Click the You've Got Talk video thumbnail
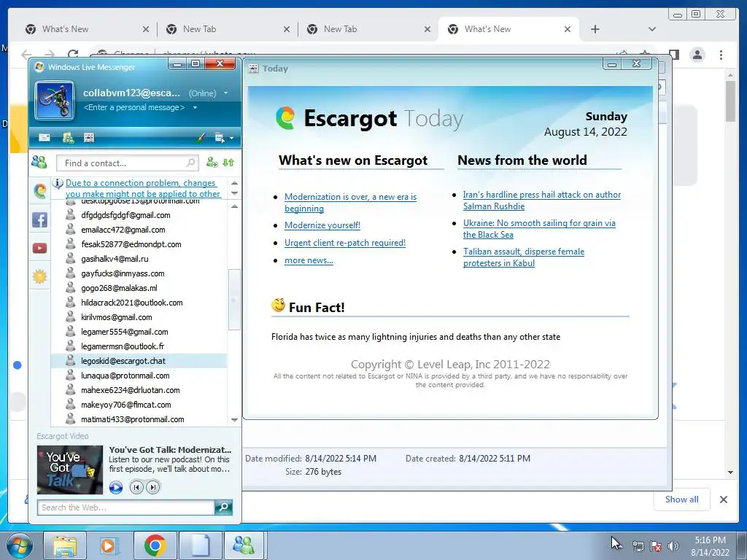747x560 pixels. 70,470
